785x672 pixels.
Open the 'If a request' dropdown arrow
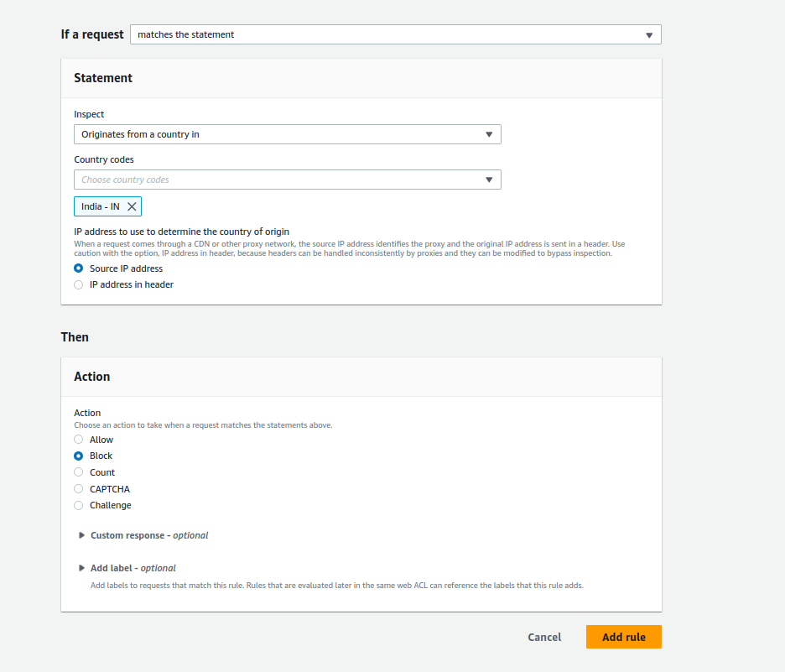click(x=649, y=35)
